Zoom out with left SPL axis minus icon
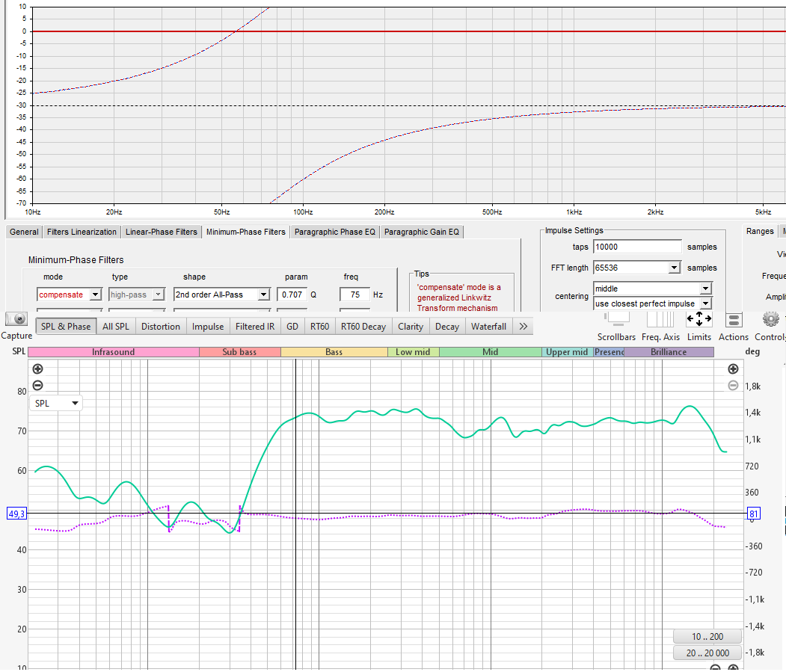Viewport: 786px width, 672px height. tap(37, 386)
